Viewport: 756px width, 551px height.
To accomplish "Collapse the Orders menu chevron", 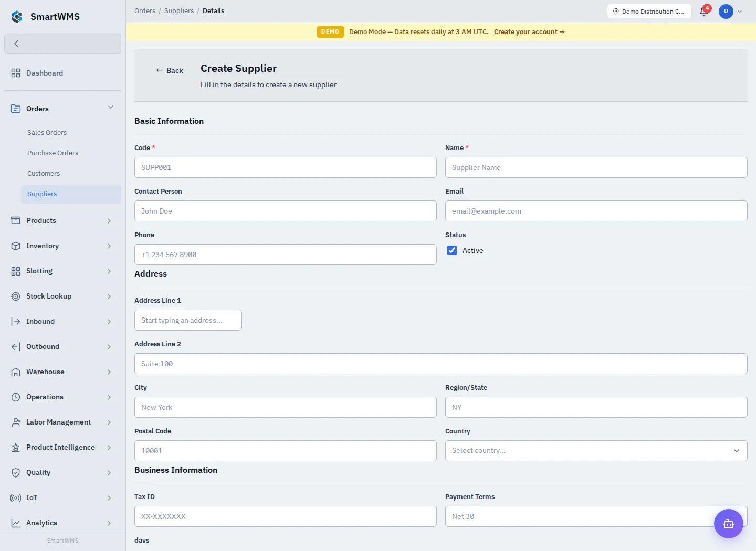I will click(x=111, y=107).
